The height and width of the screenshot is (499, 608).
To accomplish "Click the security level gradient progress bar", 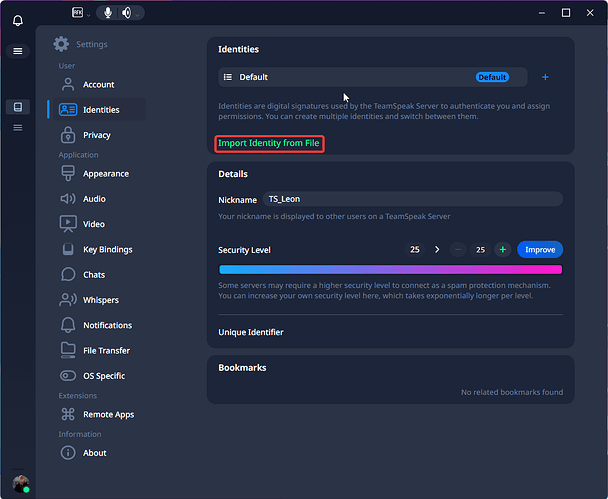I will coord(390,269).
